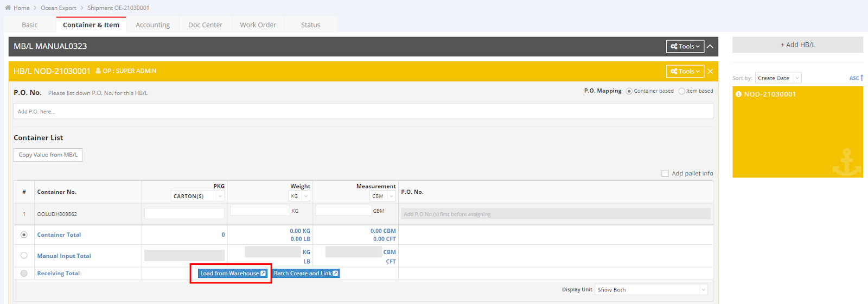Collapse the MB/L MANUAL0323 section chevron
868x304 pixels.
(710, 47)
